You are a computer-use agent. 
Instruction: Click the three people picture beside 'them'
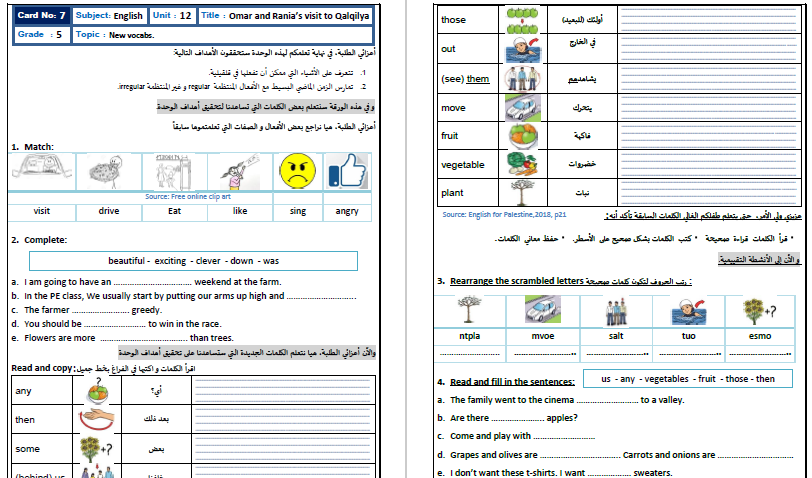coord(522,79)
